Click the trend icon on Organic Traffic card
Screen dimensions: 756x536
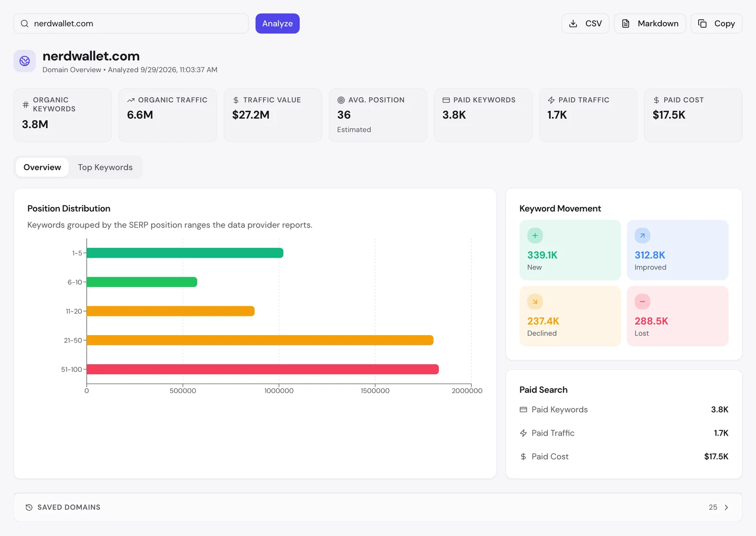131,100
